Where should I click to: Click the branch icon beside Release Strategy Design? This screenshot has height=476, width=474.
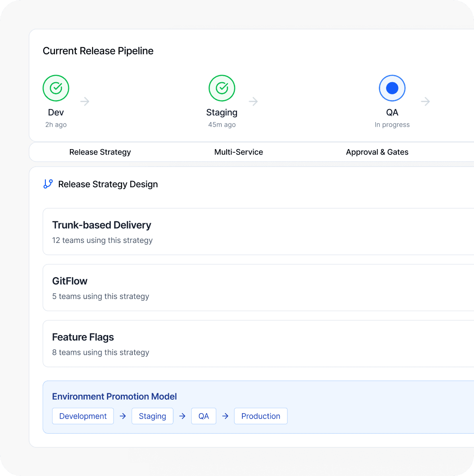click(x=48, y=184)
